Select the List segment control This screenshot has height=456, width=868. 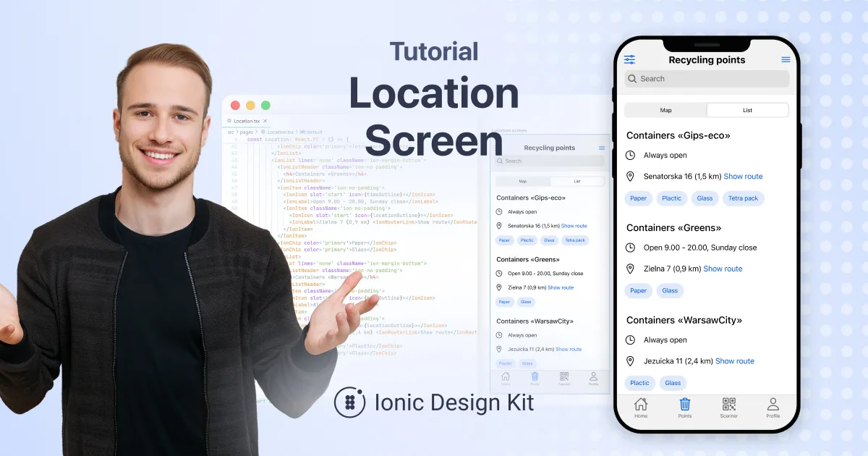tap(747, 109)
